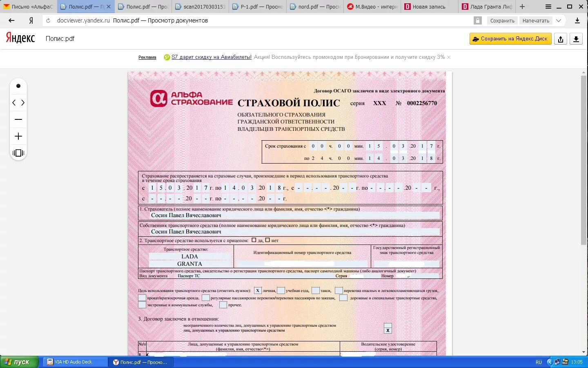Click the dot page indicator in viewer panel
Screen dimensions: 588x368
pos(18,86)
